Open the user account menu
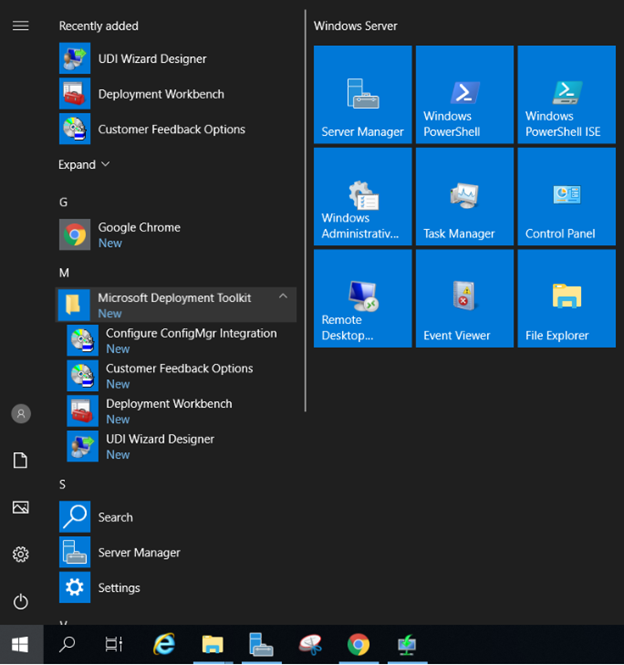 coord(21,414)
